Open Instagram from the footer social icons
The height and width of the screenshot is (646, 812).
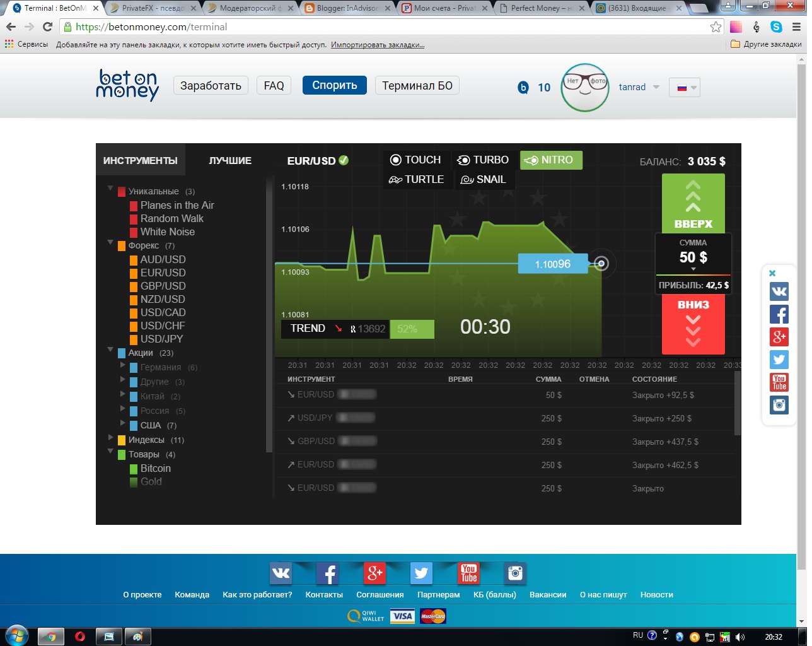pyautogui.click(x=515, y=573)
